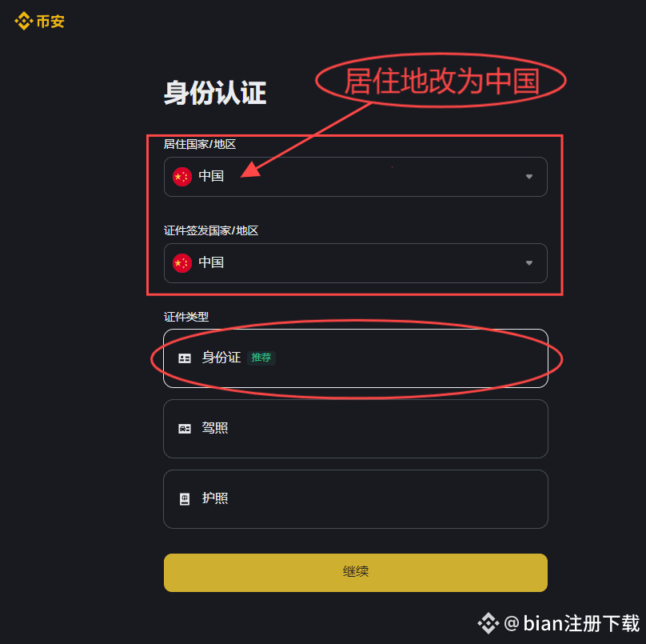Image resolution: width=646 pixels, height=644 pixels.
Task: Click the China flag in 证件签发国家/地区 field
Action: [x=182, y=263]
